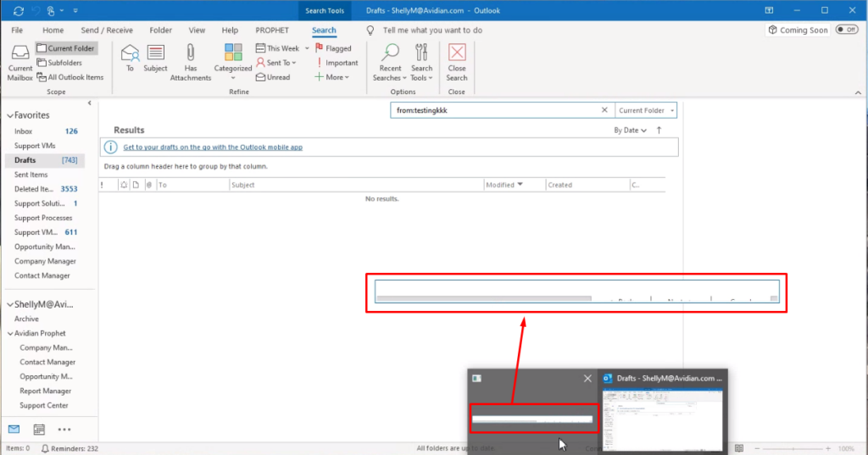Open more navigation options ellipsis

tap(64, 429)
